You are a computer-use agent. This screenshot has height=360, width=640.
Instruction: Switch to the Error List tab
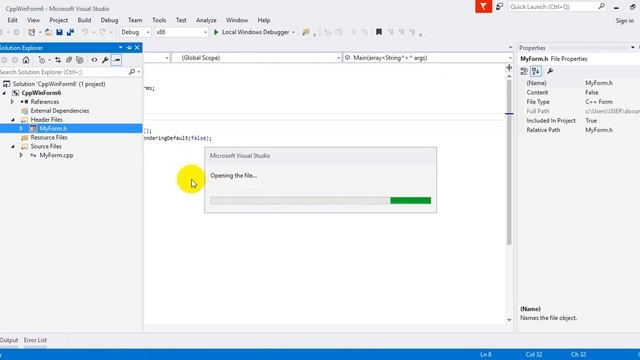[35, 340]
